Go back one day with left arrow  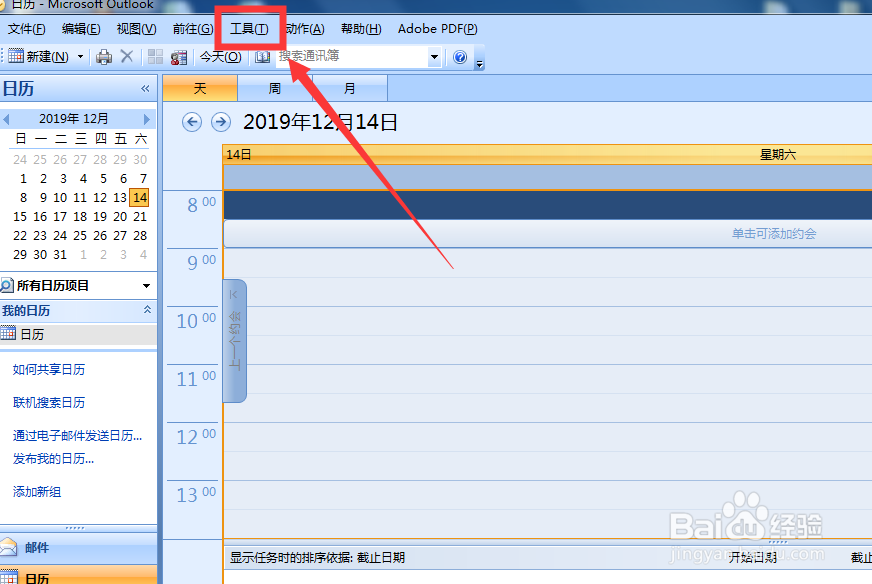tap(192, 122)
